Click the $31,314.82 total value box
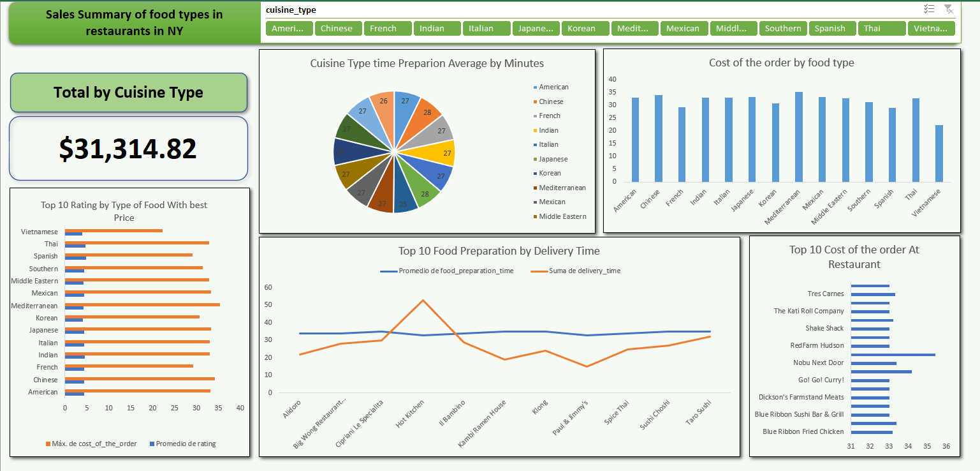 pyautogui.click(x=128, y=147)
